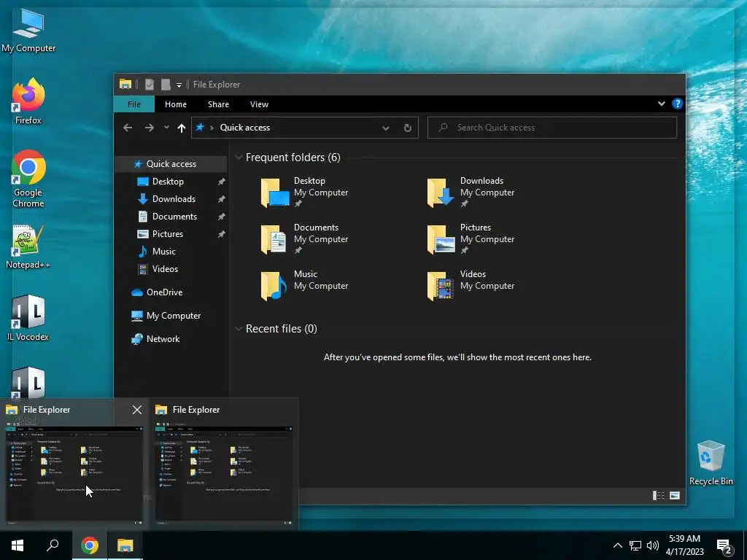Select Desktop in navigation pane
Viewport: 747px width, 560px height.
(171, 182)
